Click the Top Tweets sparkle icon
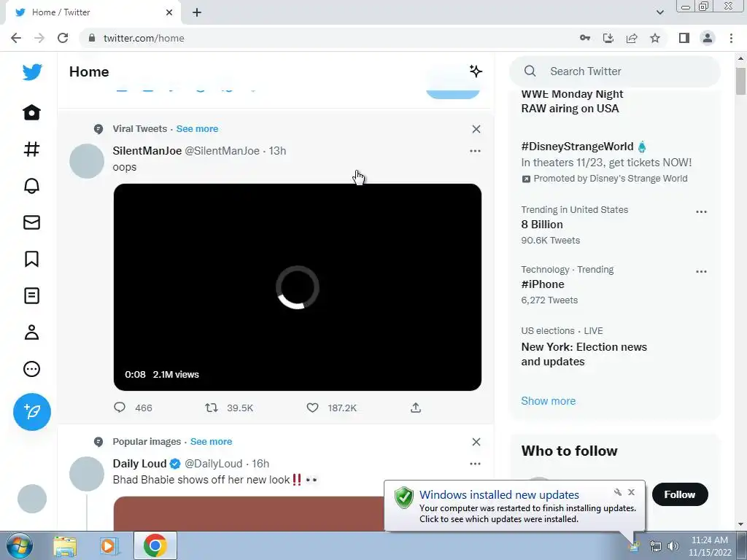This screenshot has width=747, height=560. [x=476, y=71]
